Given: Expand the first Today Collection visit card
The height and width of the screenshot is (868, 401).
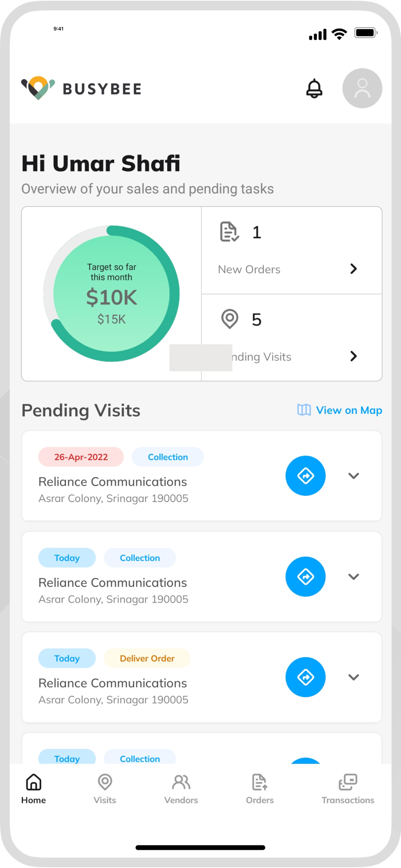Looking at the screenshot, I should click(x=354, y=576).
